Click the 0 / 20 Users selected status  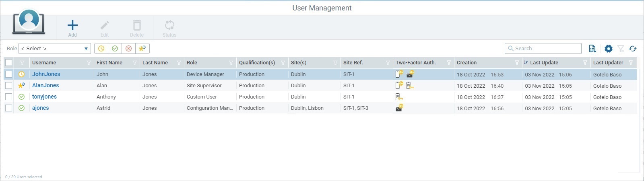24,177
